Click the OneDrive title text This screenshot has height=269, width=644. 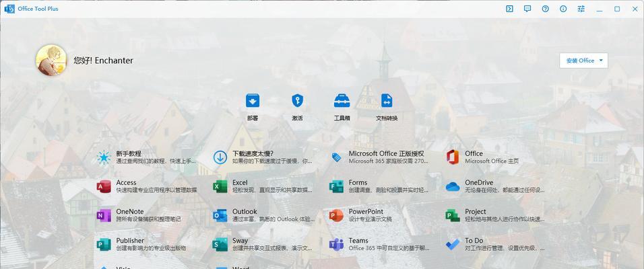click(x=479, y=182)
